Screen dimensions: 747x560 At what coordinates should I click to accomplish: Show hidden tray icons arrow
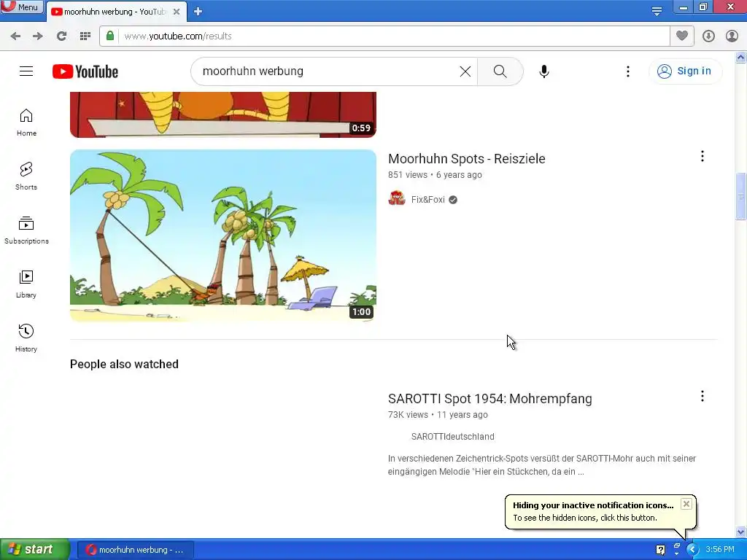point(692,550)
